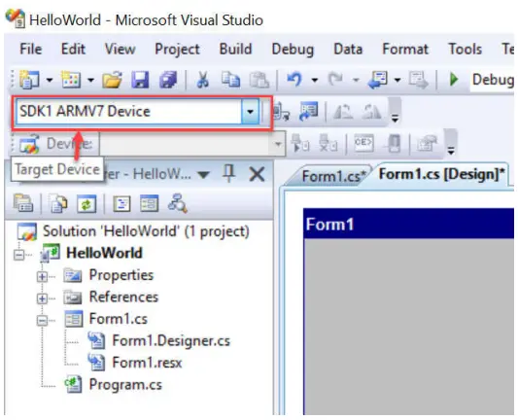
Task: Open the New Project icon dropdown arrow
Action: click(x=50, y=80)
